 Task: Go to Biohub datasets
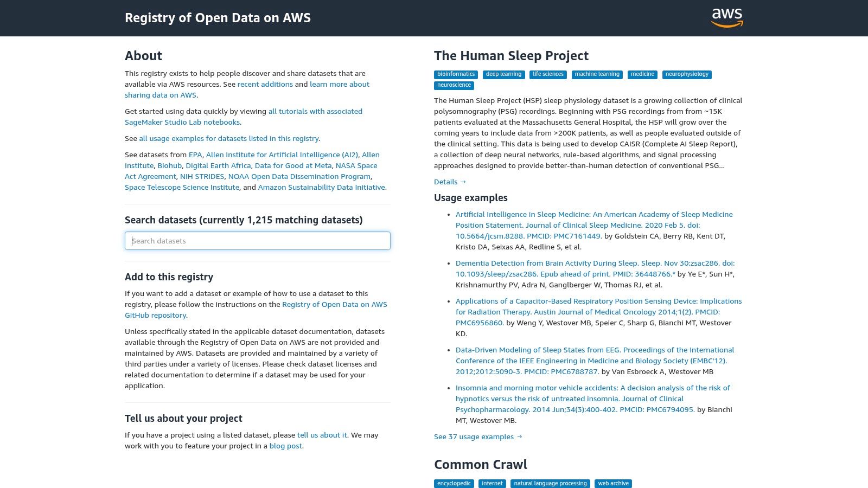pyautogui.click(x=170, y=165)
